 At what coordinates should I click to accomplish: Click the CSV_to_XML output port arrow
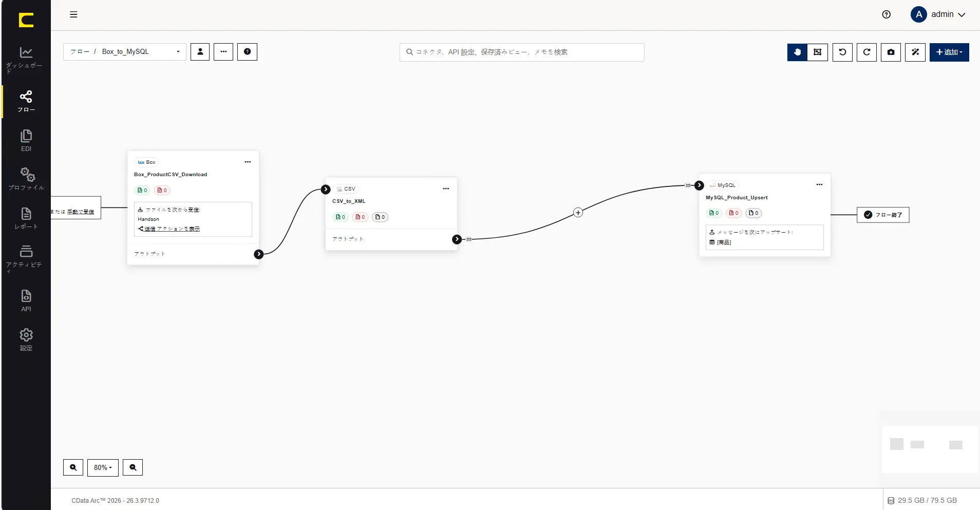[457, 239]
